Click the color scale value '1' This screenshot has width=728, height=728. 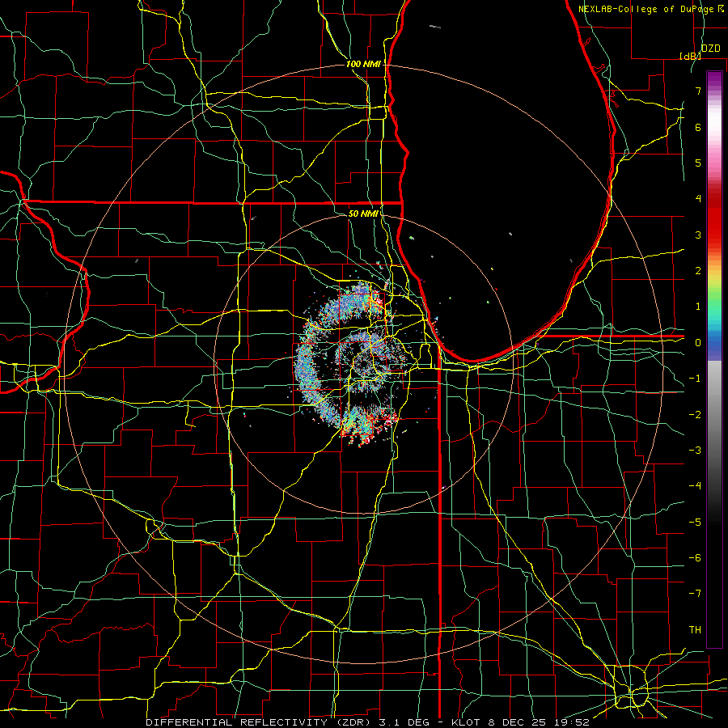click(698, 307)
